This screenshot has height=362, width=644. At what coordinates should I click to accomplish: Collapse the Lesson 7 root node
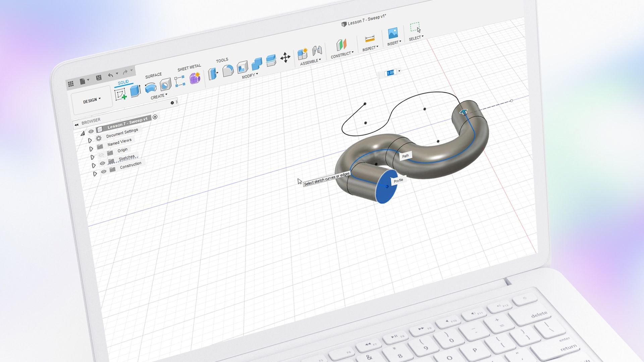click(83, 133)
